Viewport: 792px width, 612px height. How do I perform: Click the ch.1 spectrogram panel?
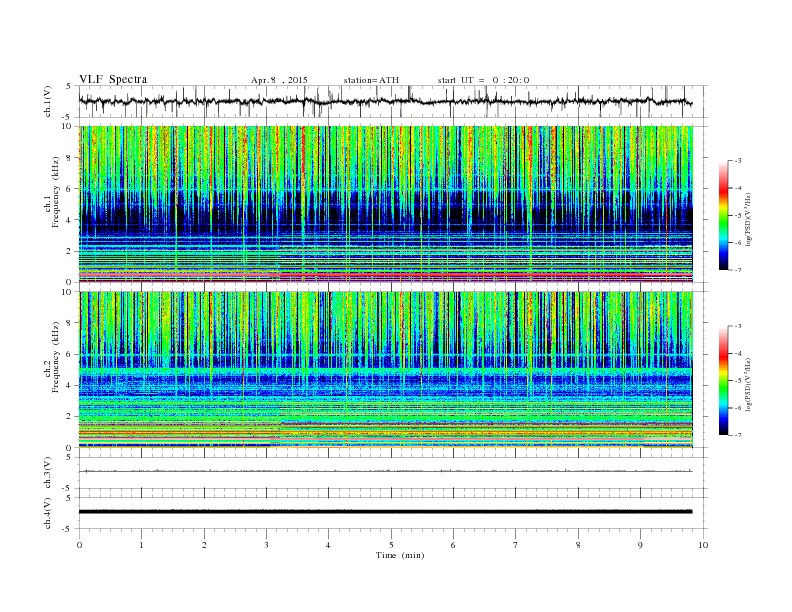(x=385, y=204)
